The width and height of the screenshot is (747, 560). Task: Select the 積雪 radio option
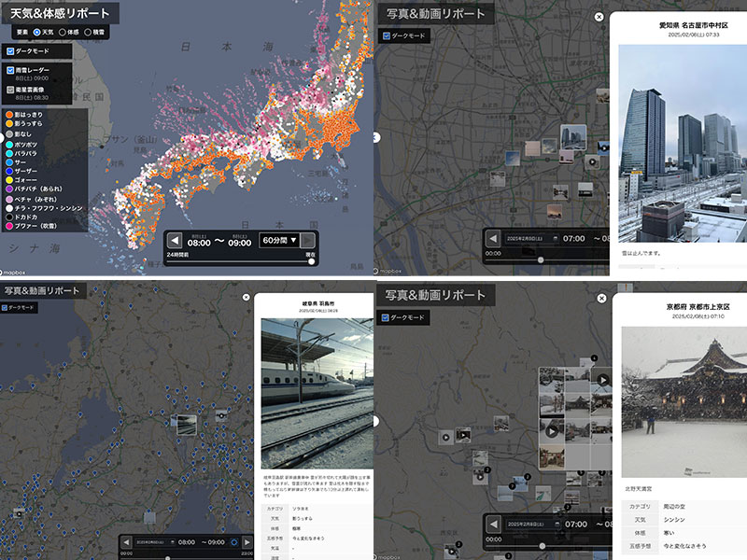tap(89, 32)
